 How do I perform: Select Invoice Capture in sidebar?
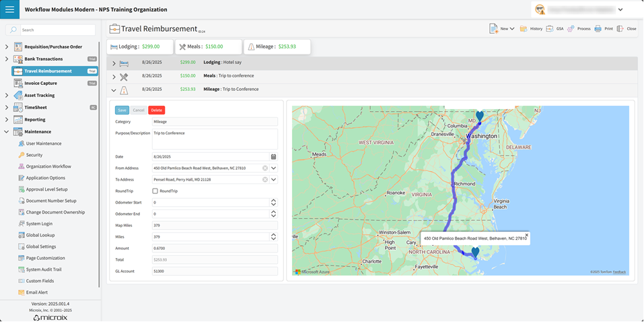(x=40, y=84)
